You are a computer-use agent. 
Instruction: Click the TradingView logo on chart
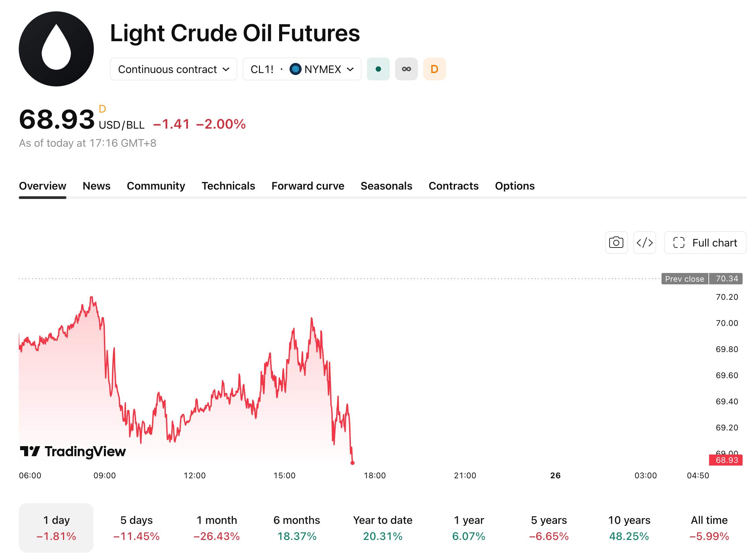pos(73,452)
